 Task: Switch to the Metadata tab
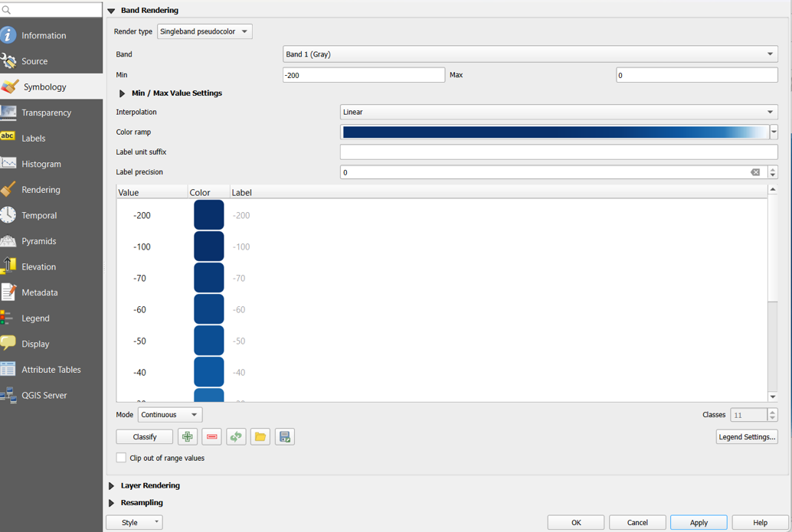39,292
